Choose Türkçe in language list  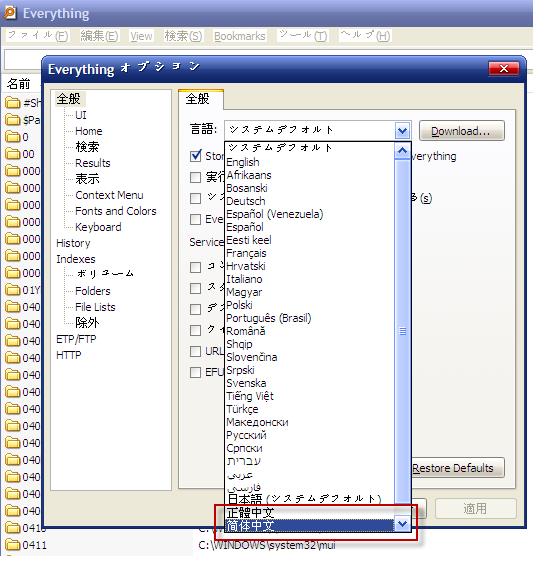(242, 409)
